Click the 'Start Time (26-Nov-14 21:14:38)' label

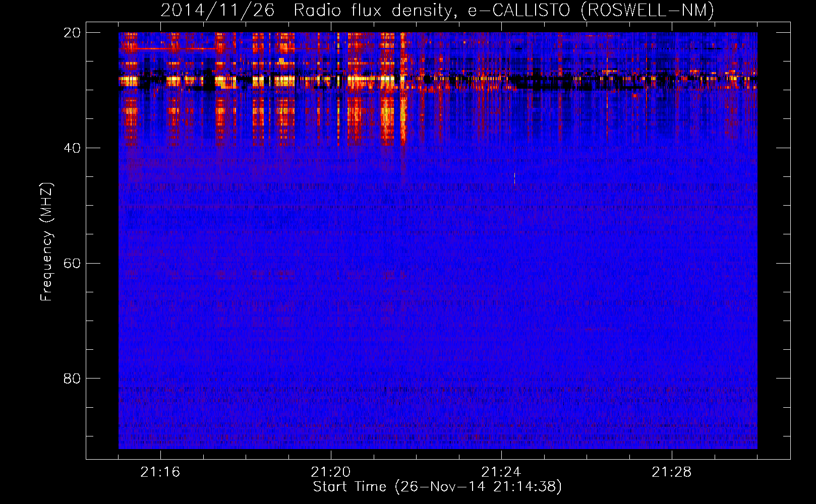click(x=437, y=487)
